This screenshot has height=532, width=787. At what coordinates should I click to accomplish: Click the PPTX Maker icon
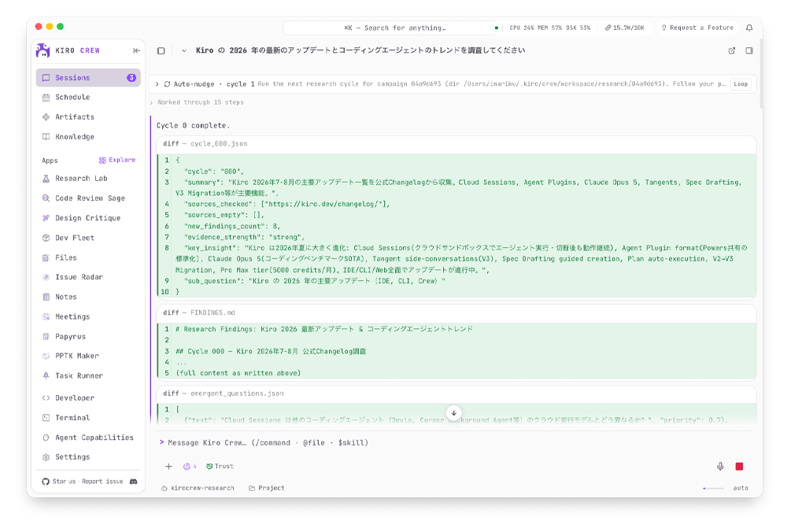46,356
